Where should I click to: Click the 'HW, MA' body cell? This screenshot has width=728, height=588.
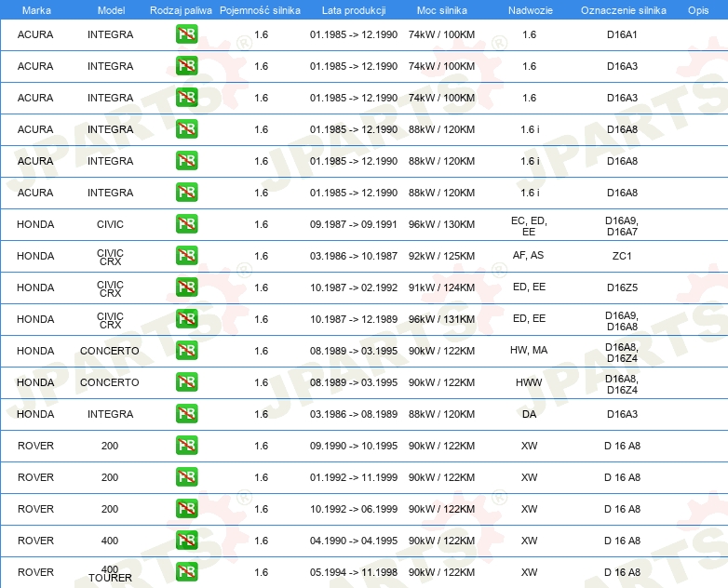(x=529, y=350)
